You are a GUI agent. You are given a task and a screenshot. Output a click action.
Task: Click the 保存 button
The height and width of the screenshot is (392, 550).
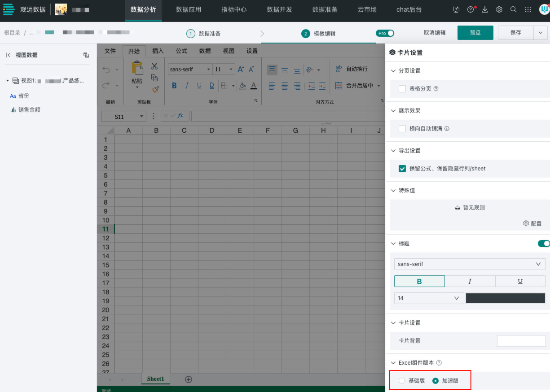tap(516, 33)
